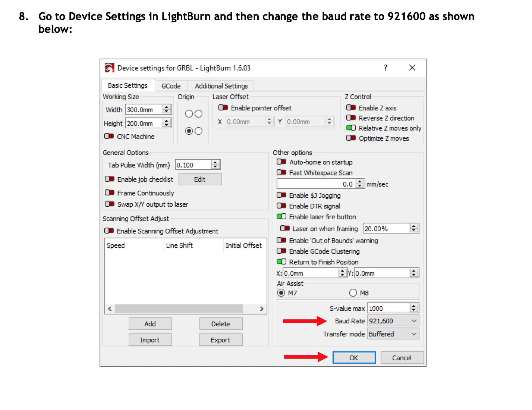Select top-left origin radio button
This screenshot has height=410, width=532.
click(189, 114)
